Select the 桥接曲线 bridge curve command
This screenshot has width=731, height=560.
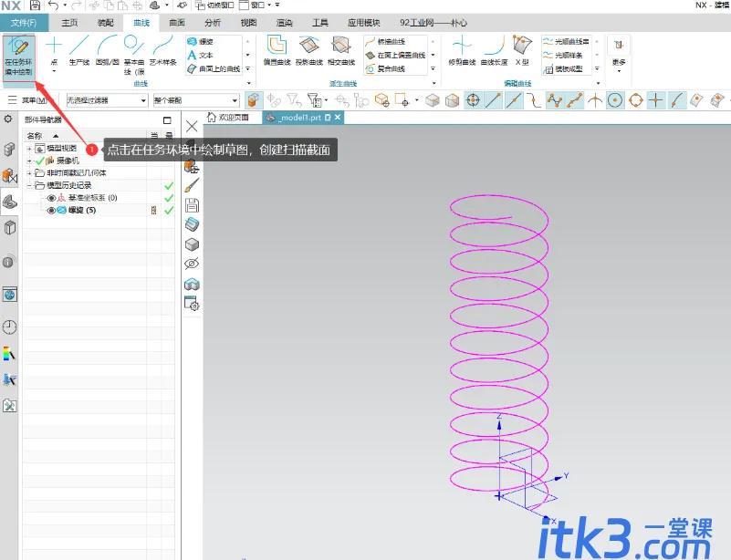click(x=386, y=41)
